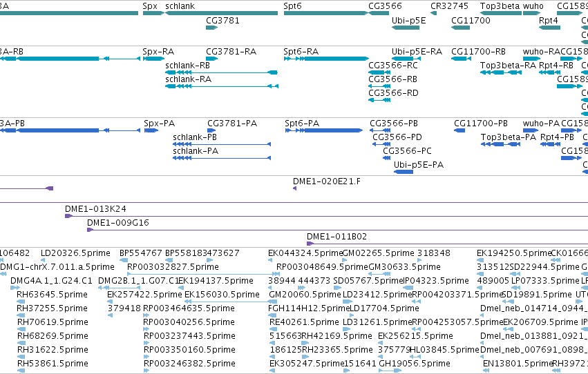Click the CG3781-RA transcript label
The height and width of the screenshot is (374, 588).
[x=231, y=52]
